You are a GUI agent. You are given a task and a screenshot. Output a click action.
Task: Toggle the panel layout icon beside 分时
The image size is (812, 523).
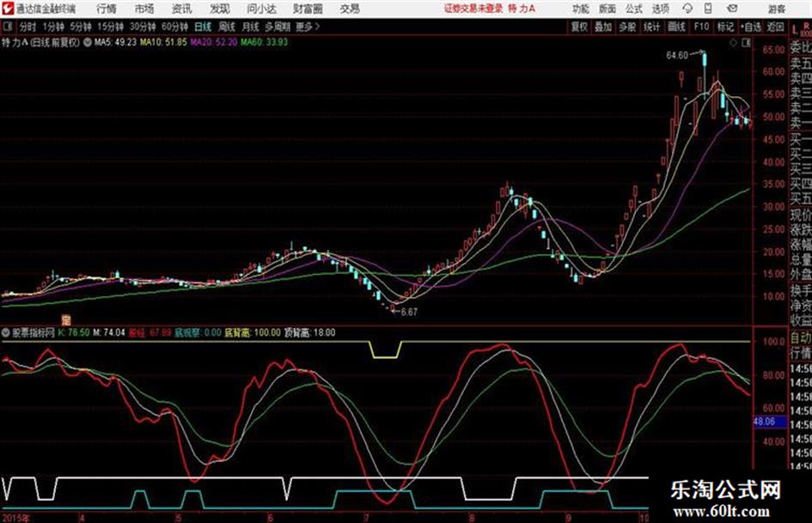[7, 27]
